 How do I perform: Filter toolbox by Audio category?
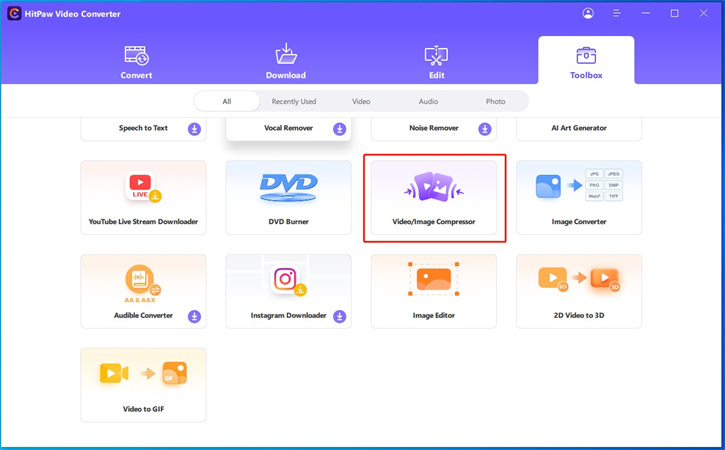pyautogui.click(x=428, y=101)
